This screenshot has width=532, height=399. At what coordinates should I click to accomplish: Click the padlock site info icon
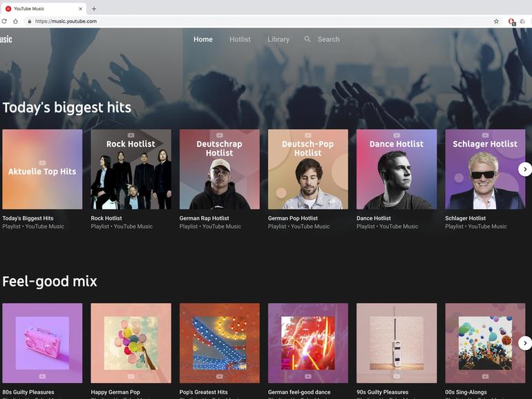[30, 21]
